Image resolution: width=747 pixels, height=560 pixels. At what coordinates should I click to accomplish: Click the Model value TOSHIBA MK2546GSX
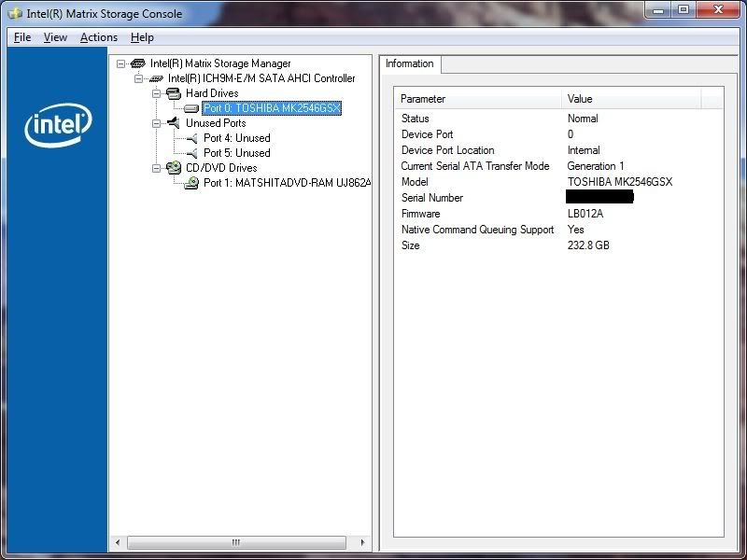click(x=620, y=182)
